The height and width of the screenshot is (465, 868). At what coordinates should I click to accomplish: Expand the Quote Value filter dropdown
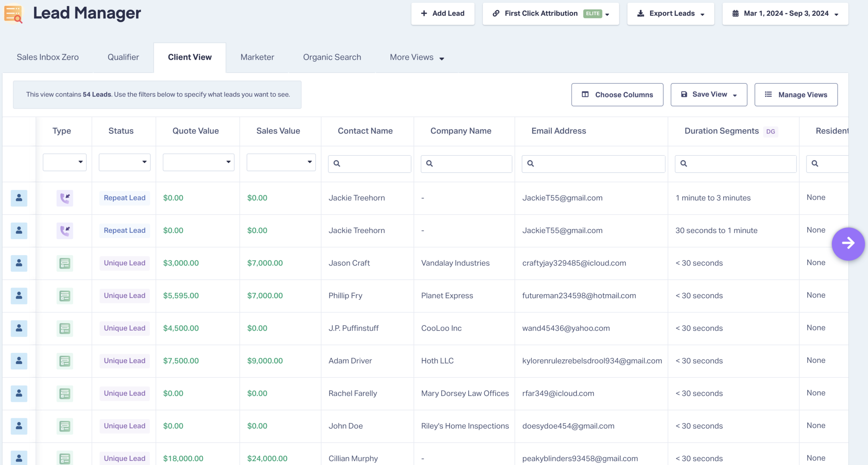click(x=198, y=162)
